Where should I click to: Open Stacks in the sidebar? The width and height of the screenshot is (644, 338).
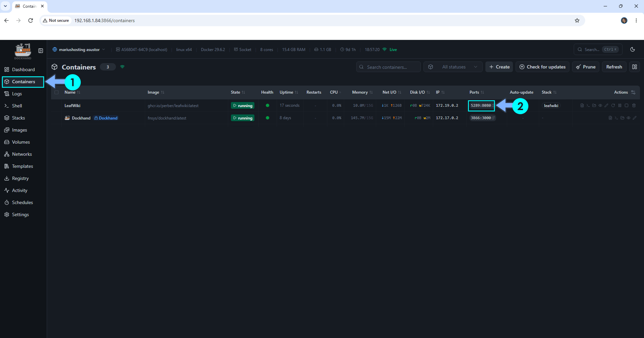pyautogui.click(x=23, y=118)
